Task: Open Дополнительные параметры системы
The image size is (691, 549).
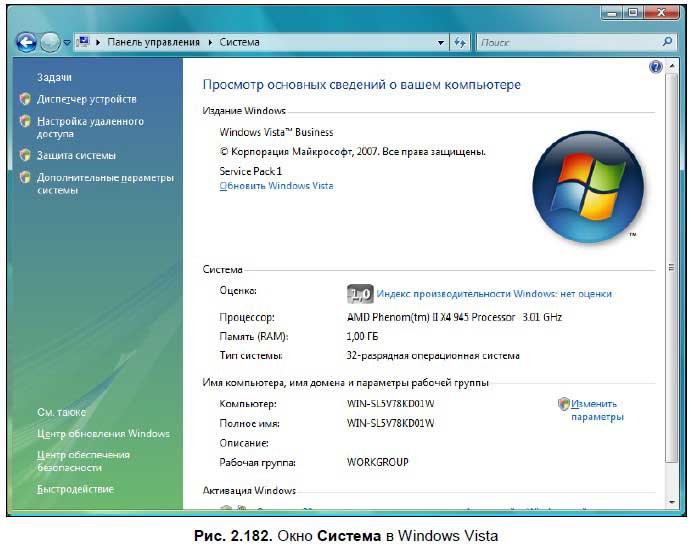Action: coord(105,184)
